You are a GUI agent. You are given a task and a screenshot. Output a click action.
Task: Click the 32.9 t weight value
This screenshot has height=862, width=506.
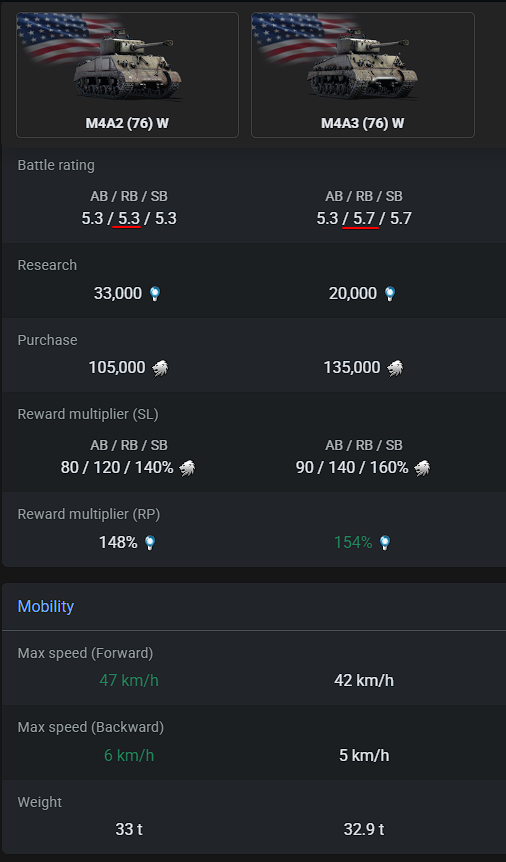[364, 829]
